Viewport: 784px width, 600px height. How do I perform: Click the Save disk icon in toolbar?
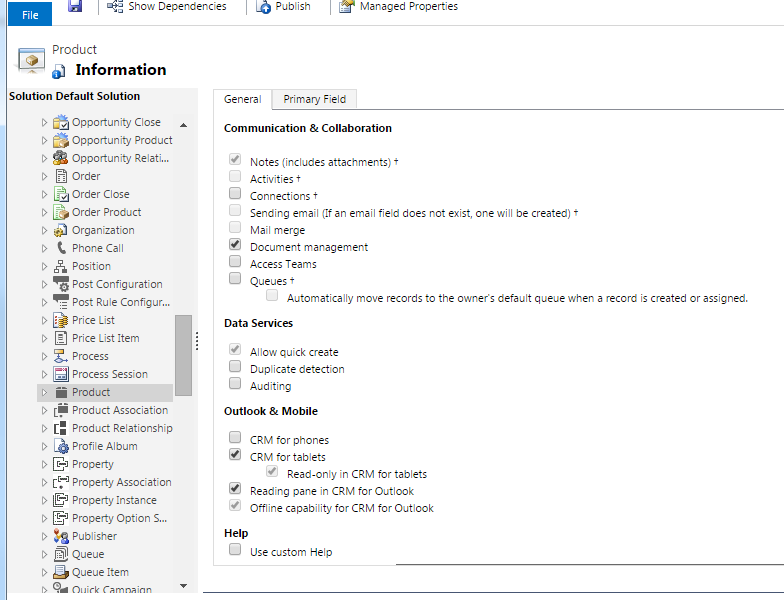[x=75, y=7]
